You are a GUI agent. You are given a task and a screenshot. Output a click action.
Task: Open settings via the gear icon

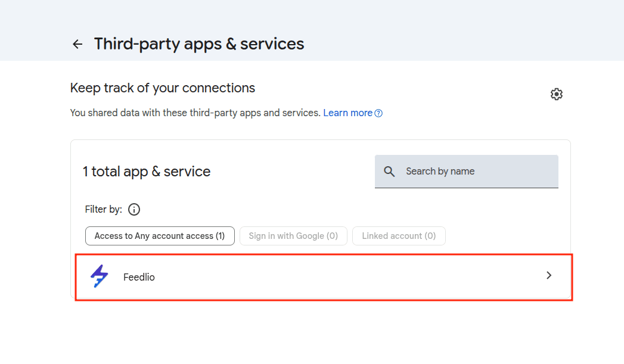556,94
